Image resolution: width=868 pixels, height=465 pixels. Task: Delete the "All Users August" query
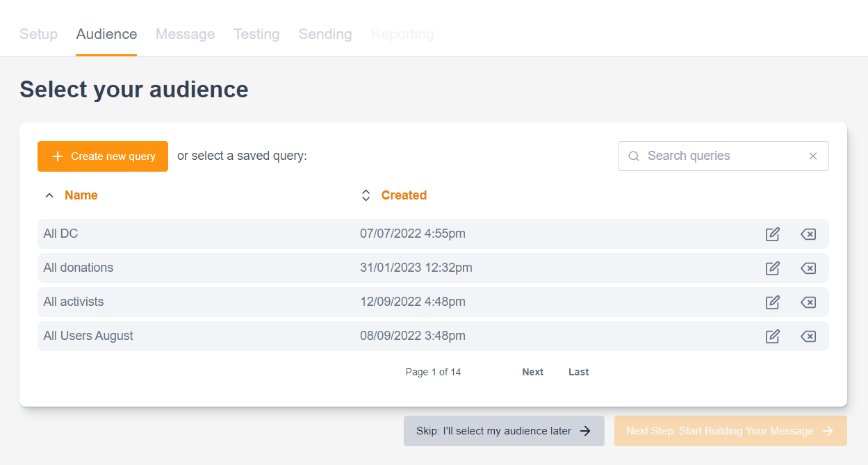pyautogui.click(x=808, y=336)
